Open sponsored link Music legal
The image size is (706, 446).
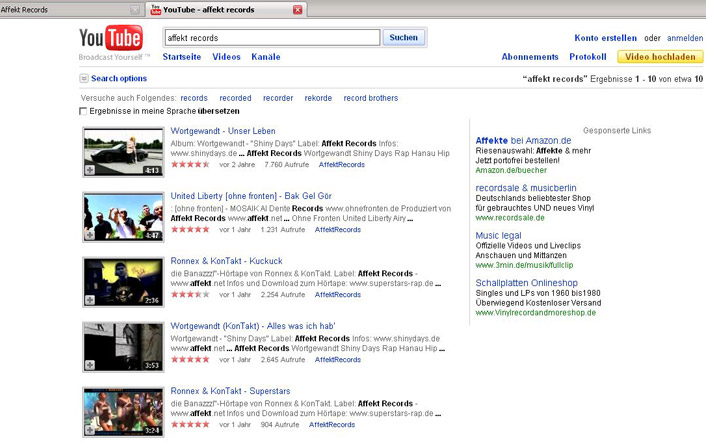[498, 235]
